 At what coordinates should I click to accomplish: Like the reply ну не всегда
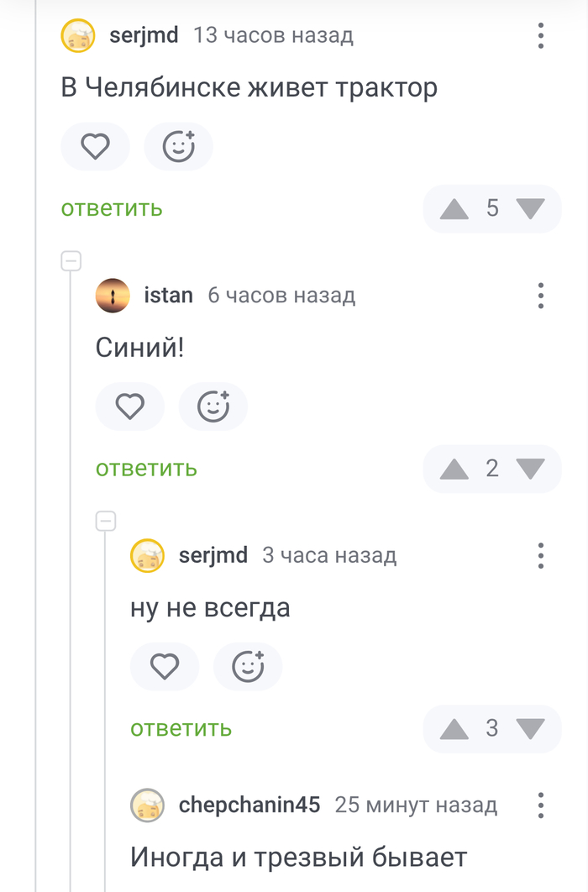pyautogui.click(x=164, y=666)
